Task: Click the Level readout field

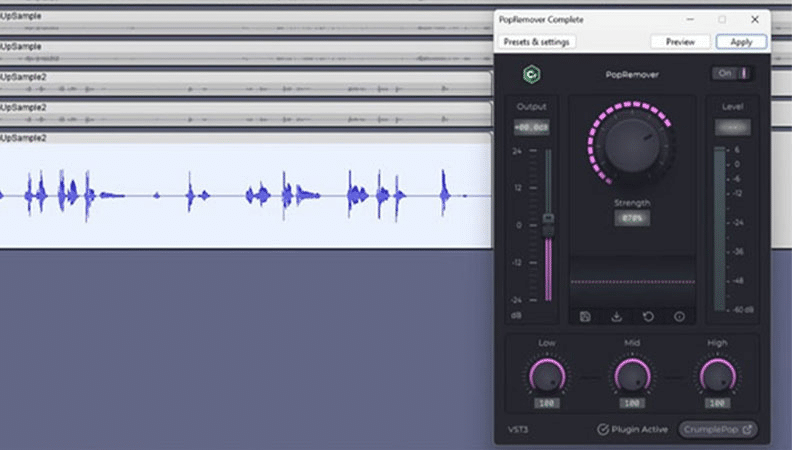Action: coord(732,127)
